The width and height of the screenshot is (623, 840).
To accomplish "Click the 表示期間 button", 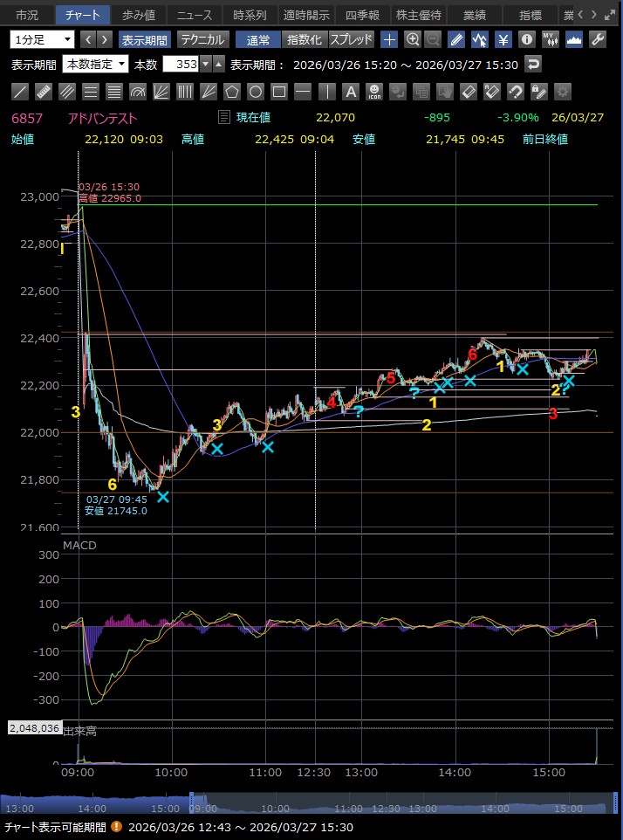I will [x=145, y=39].
